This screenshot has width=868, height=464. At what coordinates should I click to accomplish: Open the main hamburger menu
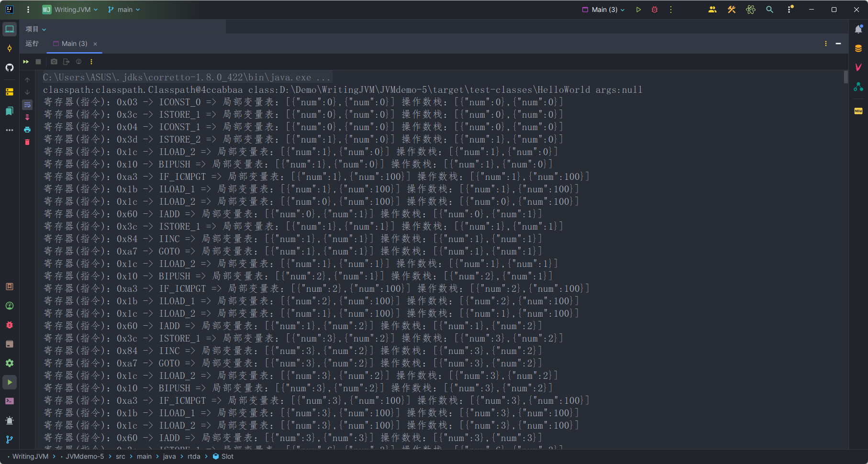pos(28,10)
